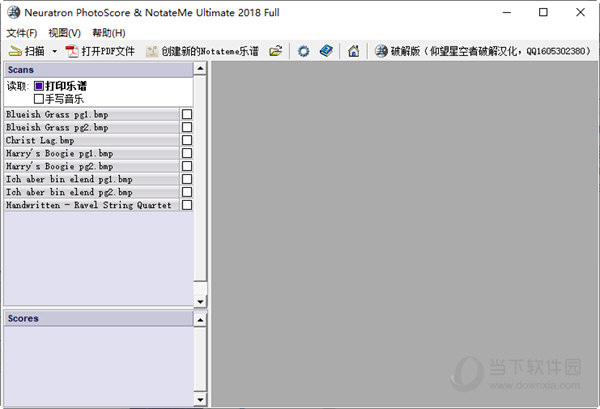Click the PDF icon next to 打开PDF文件
600x409 pixels.
tap(72, 51)
